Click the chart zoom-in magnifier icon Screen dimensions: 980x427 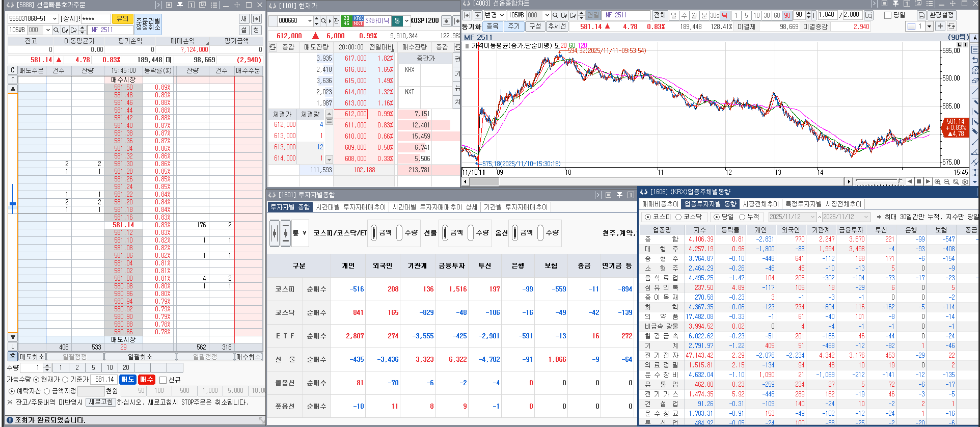click(x=937, y=181)
